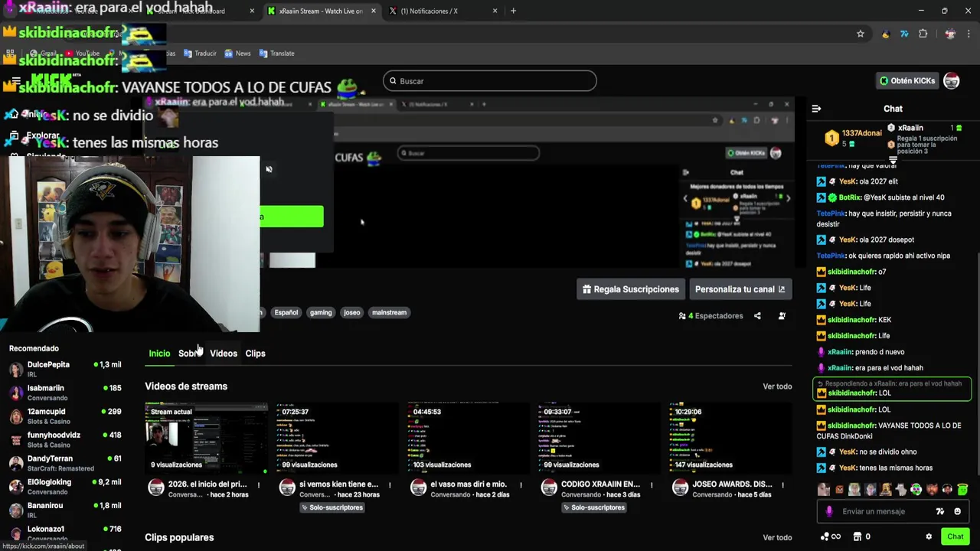Open the 7TV emote menu in chat input
The image size is (980, 551).
(940, 511)
